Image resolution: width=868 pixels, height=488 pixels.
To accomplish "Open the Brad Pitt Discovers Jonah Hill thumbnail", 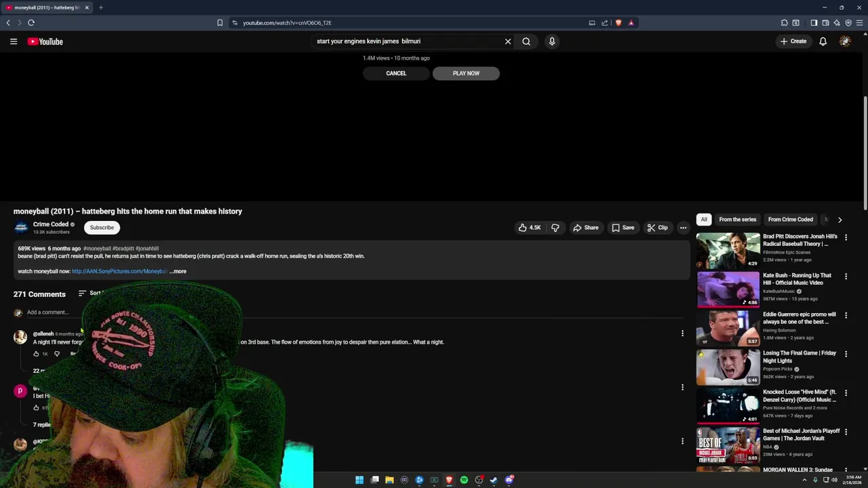I will [x=728, y=251].
